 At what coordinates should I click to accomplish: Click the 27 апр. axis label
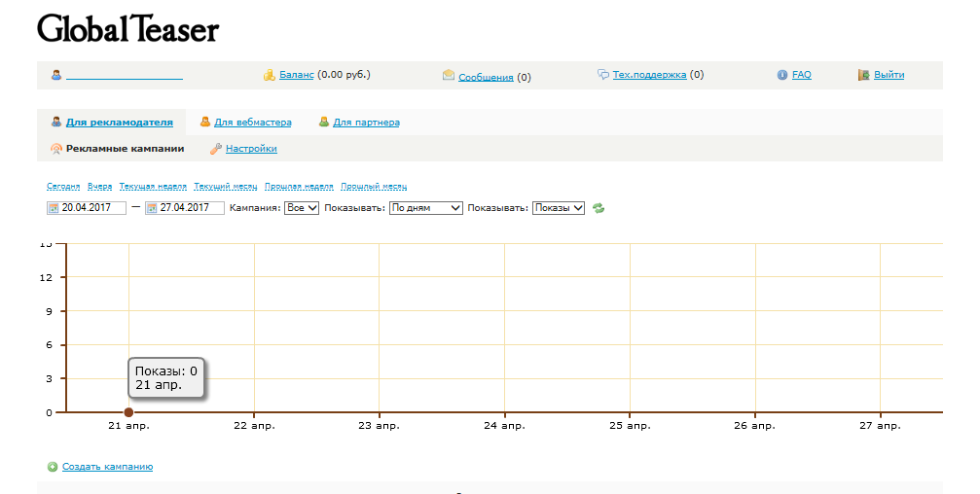pyautogui.click(x=880, y=426)
